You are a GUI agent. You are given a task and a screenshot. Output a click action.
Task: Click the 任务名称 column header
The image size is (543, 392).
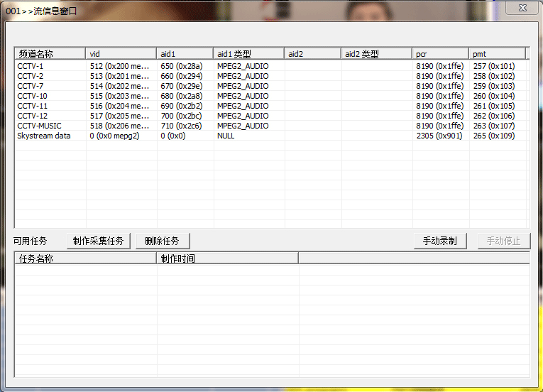[x=85, y=258]
